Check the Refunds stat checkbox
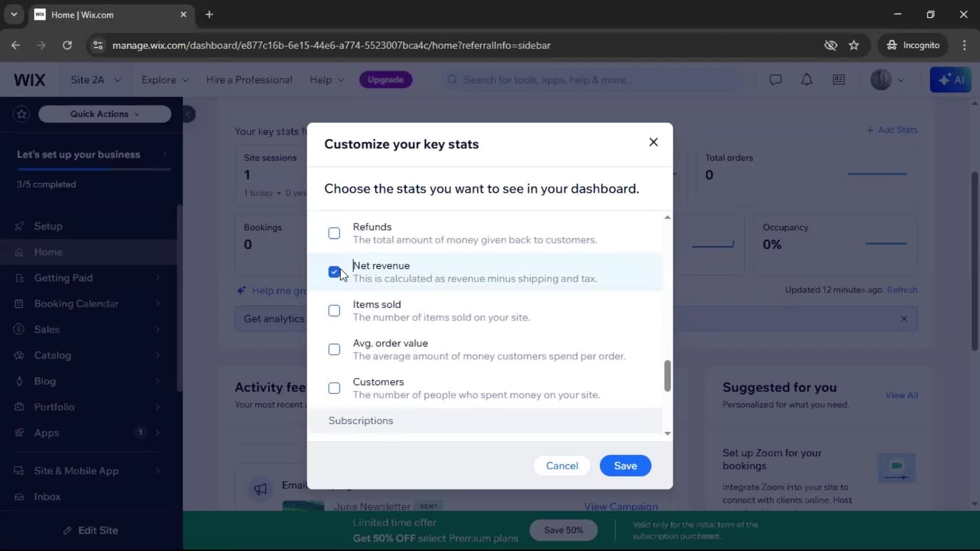 pos(334,233)
